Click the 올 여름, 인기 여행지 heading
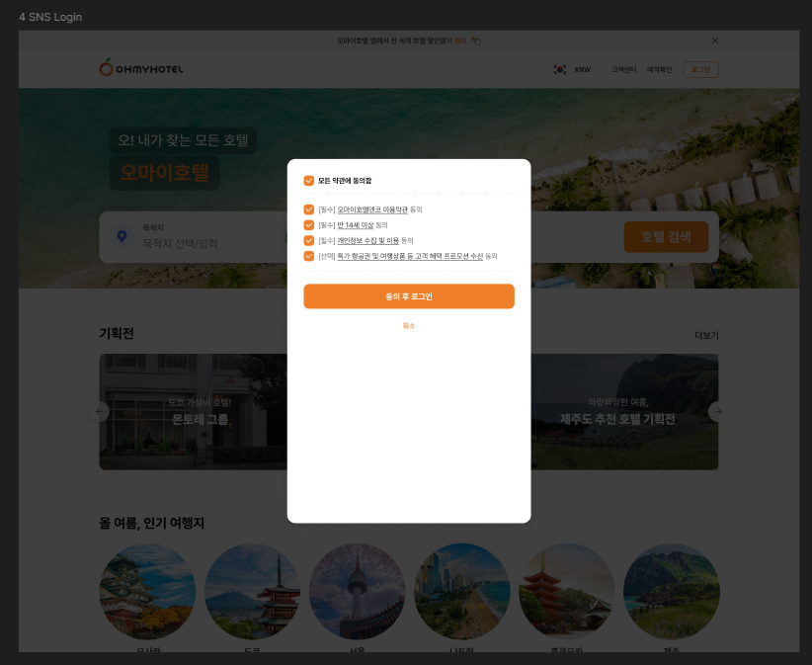Image resolution: width=812 pixels, height=665 pixels. 152,523
